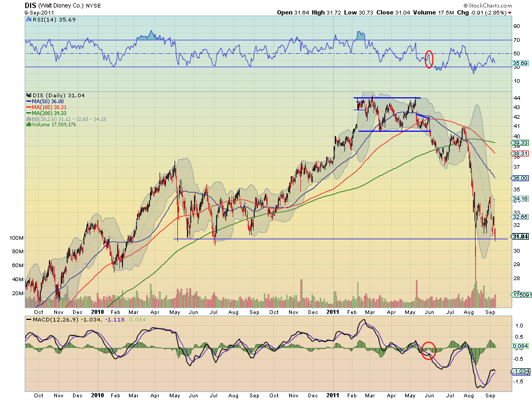
Task: Click the -1.034 MACD value tag
Action: 521,372
